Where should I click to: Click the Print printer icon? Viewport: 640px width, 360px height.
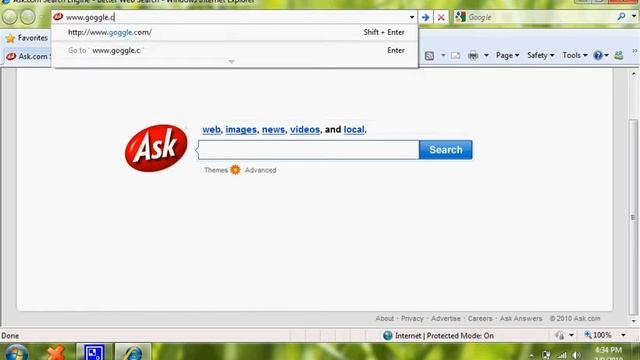click(x=473, y=56)
